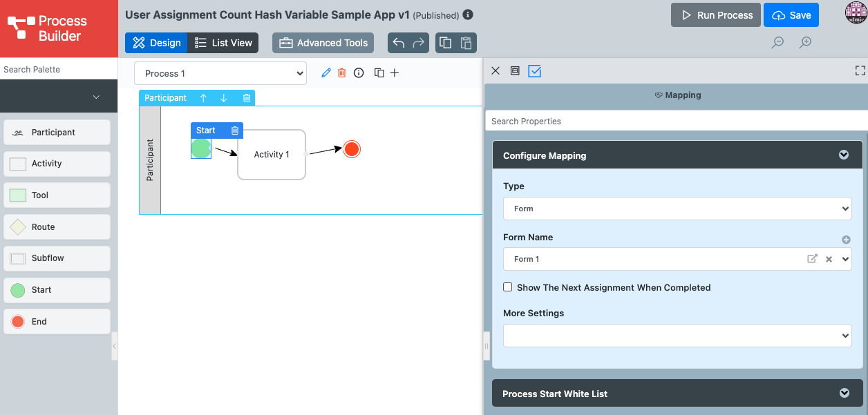Click the paste clipboard icon
This screenshot has width=868, height=415.
click(x=466, y=43)
